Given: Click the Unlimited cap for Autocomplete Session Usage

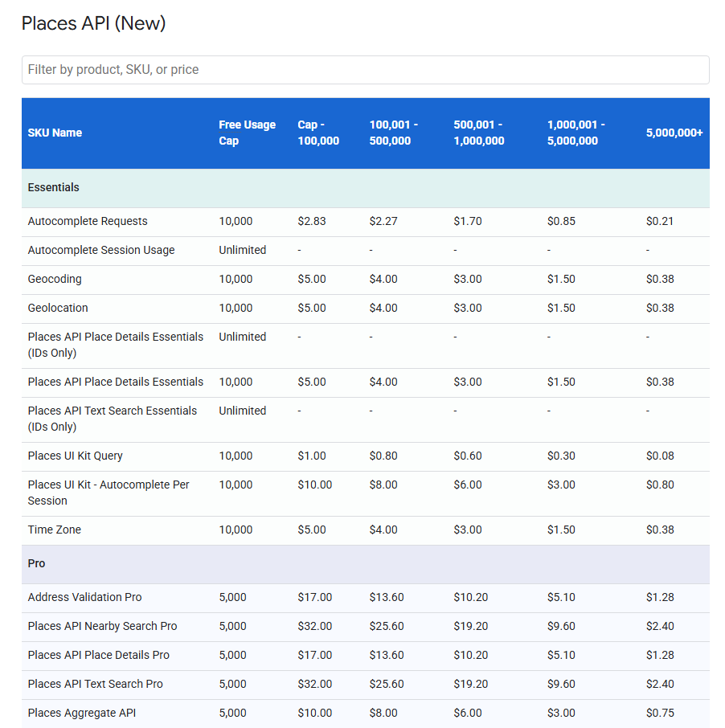Looking at the screenshot, I should (x=243, y=250).
